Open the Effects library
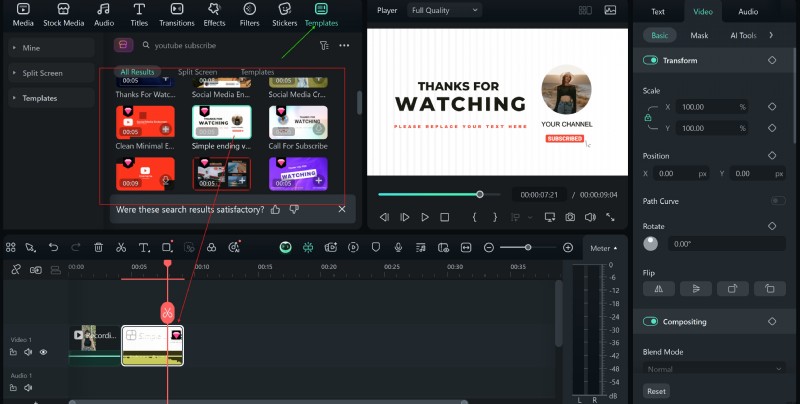 click(214, 13)
